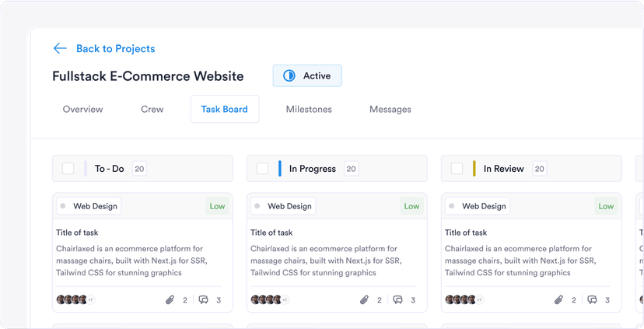Click assignee avatars in To-Do card

tap(74, 299)
